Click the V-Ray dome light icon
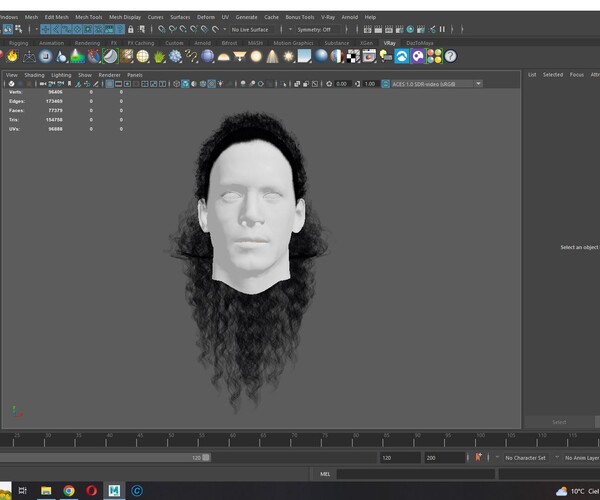 (x=223, y=57)
